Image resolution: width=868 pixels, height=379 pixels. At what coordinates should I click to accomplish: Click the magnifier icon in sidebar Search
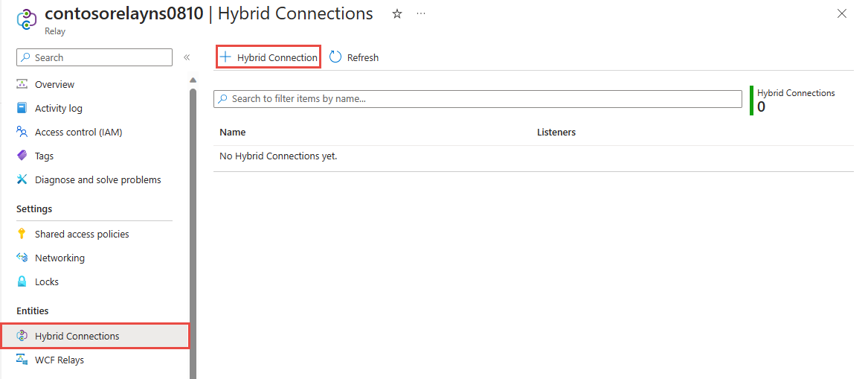(26, 57)
